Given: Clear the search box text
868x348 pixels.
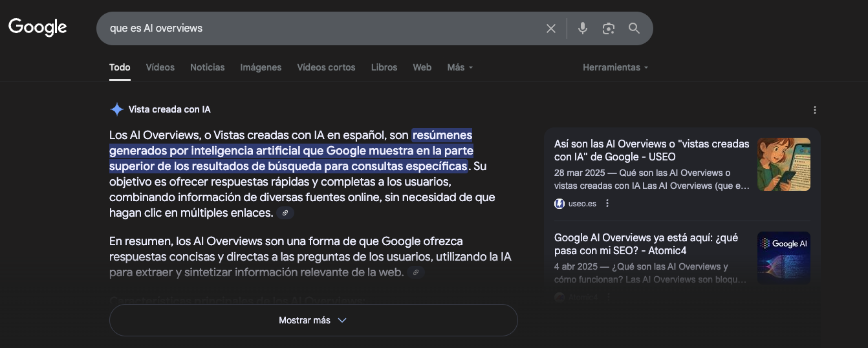Looking at the screenshot, I should 551,28.
